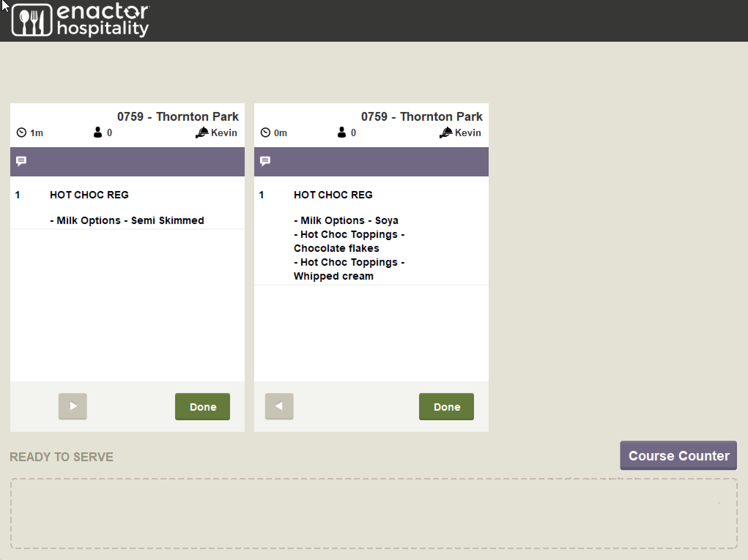The image size is (748, 560).
Task: Click the clock icon on the 0m order
Action: pos(265,132)
